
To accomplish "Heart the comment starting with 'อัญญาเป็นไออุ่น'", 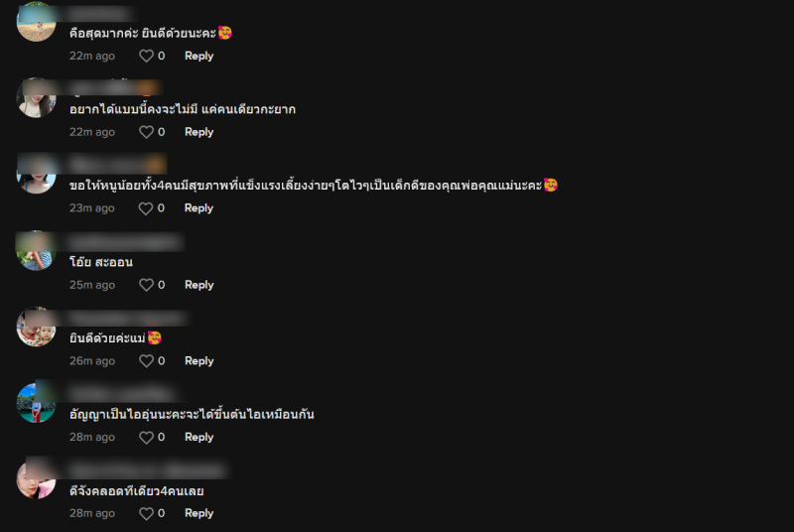I will [x=146, y=438].
